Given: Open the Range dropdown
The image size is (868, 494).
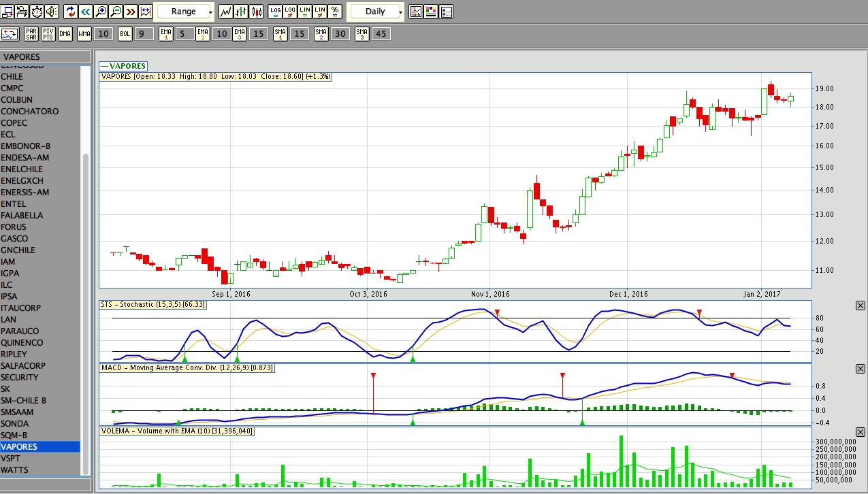Looking at the screenshot, I should coord(185,12).
